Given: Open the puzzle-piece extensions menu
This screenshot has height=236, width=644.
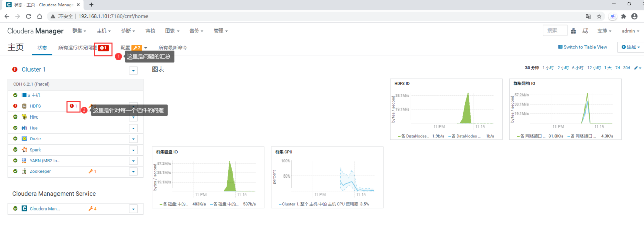Looking at the screenshot, I should [624, 16].
